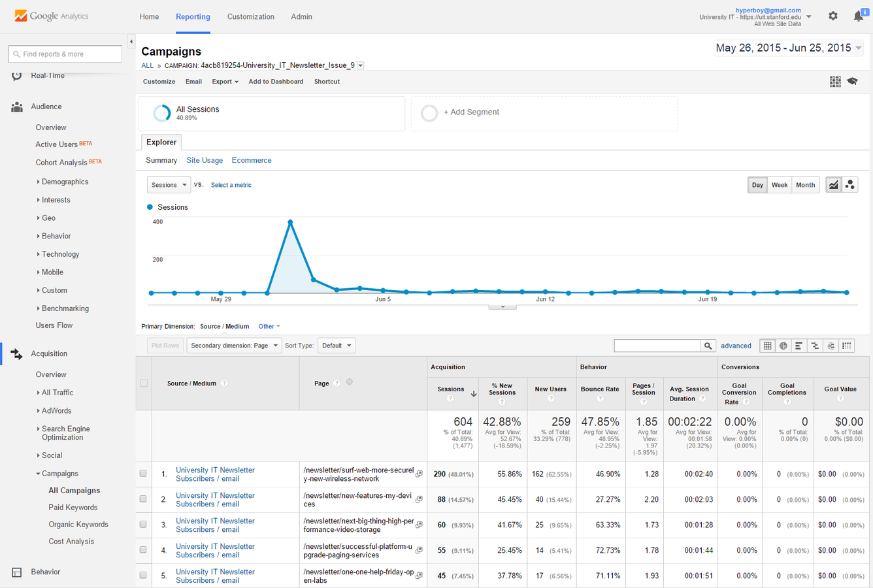Open the Secondary dimension: Page dropdown
Screen dimensions: 873x588
[x=234, y=346]
